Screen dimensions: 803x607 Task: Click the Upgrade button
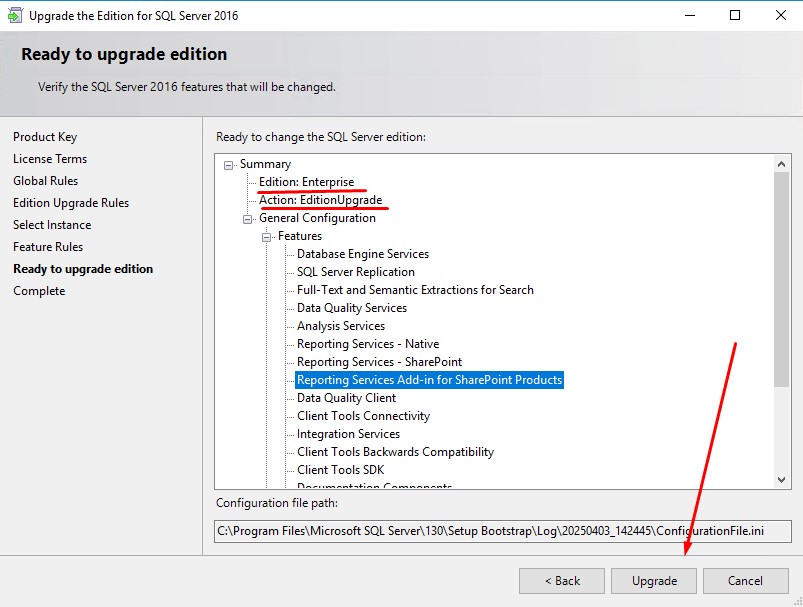(x=654, y=581)
